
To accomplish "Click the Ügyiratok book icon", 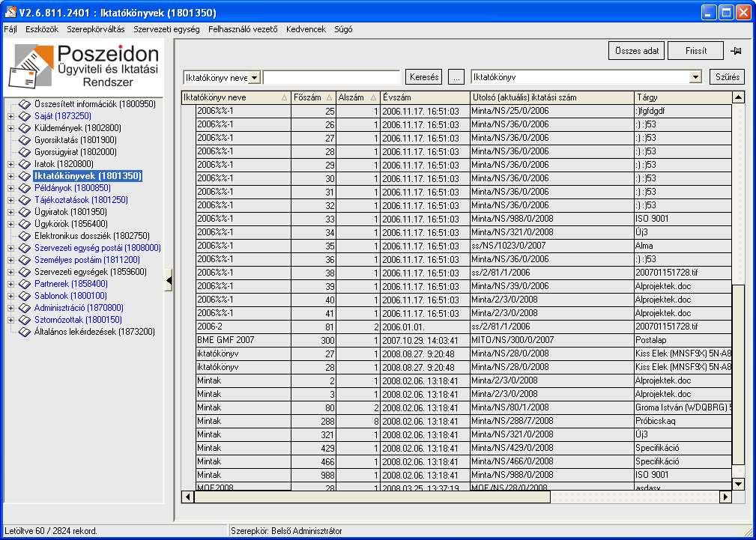I will click(25, 212).
